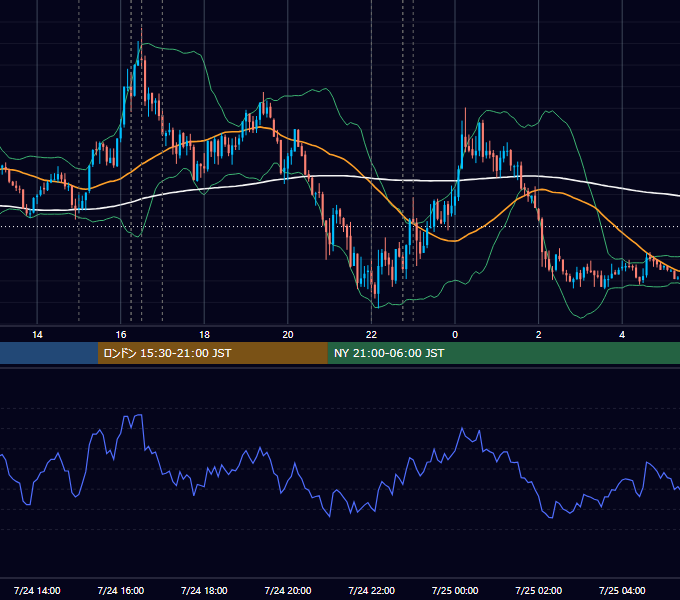This screenshot has height=600, width=680.
Task: Click the 7/25 04:00 oscillator time label
Action: tap(622, 590)
